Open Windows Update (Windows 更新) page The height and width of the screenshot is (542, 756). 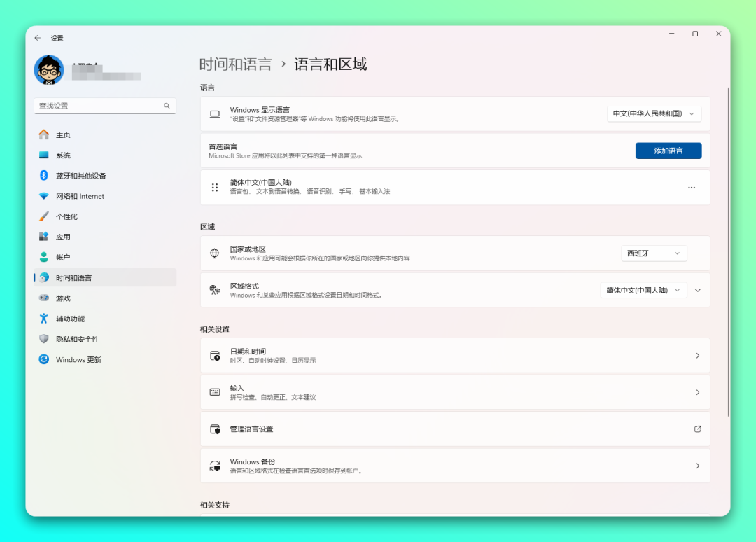point(78,360)
